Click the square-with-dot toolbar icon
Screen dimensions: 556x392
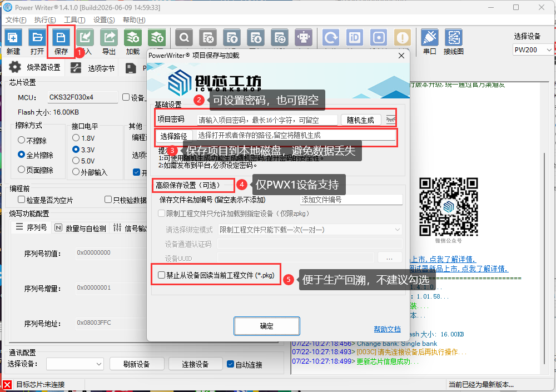pyautogui.click(x=379, y=38)
